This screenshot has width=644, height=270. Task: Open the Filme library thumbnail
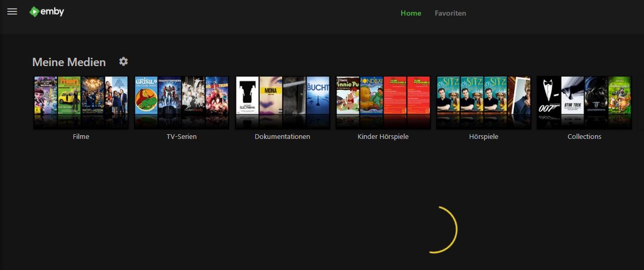[81, 102]
